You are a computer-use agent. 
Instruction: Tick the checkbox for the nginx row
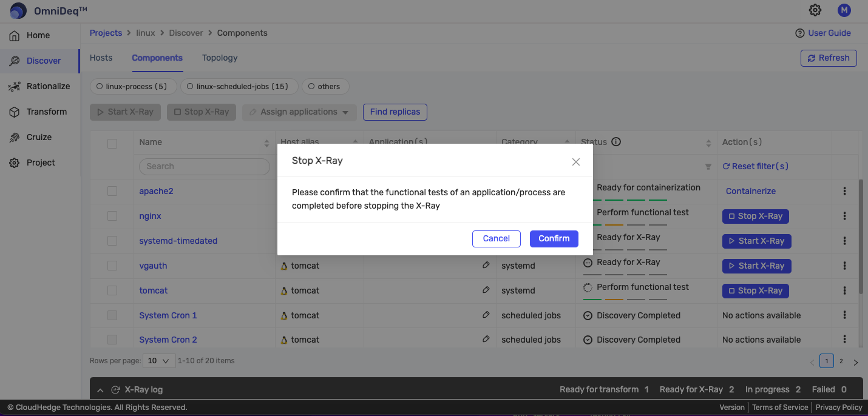pos(112,216)
